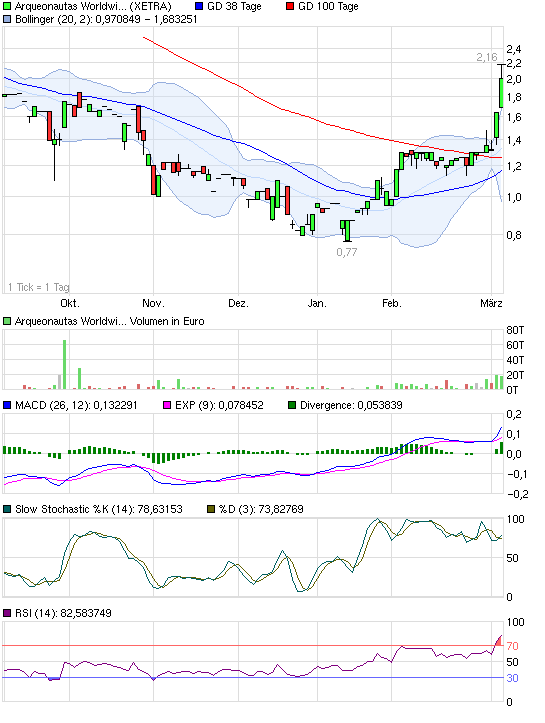545x723 pixels.
Task: Click the red 70 RSI threshold label
Action: pyautogui.click(x=512, y=646)
